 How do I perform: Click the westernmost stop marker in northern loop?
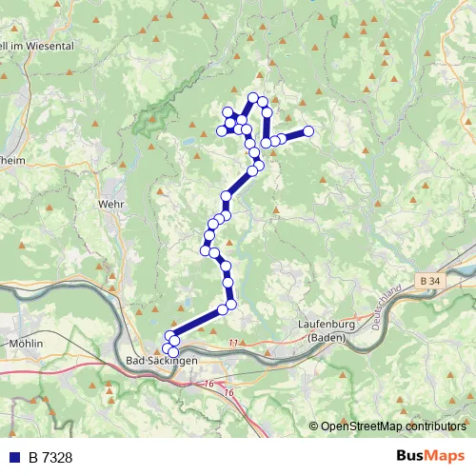[x=222, y=130]
